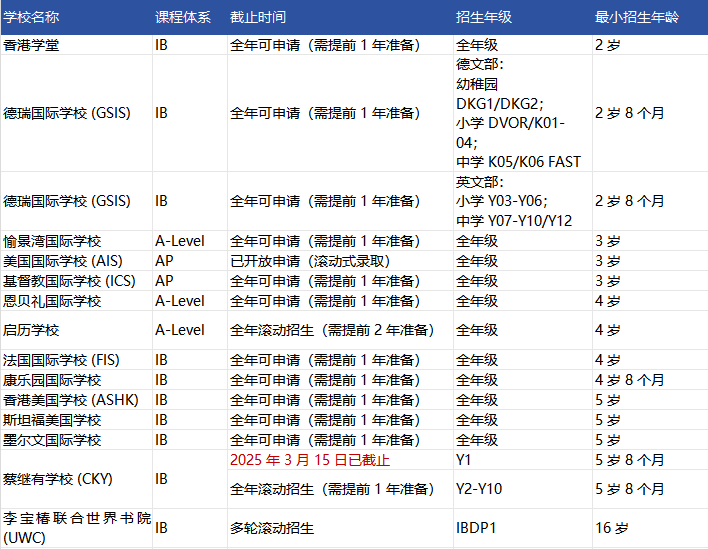Click the 4 岁 8 个月 age cell

click(650, 380)
